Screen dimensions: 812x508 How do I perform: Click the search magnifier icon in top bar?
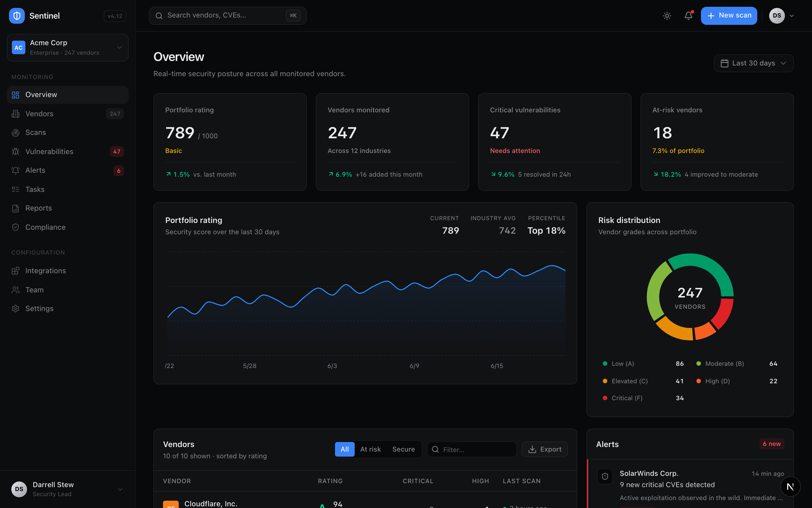click(159, 16)
